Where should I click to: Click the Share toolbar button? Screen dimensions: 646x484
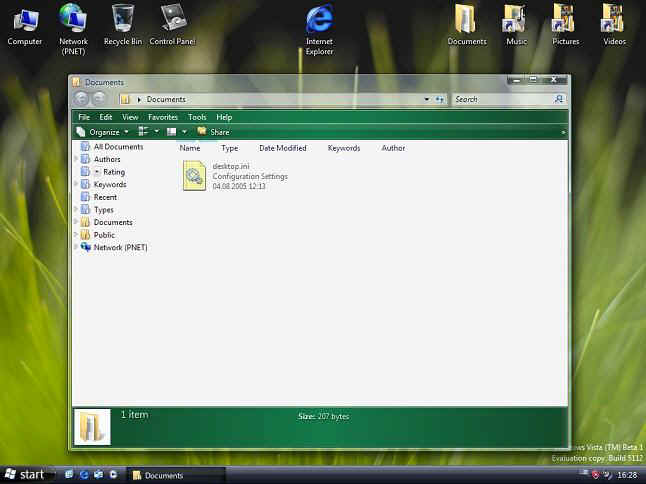(x=213, y=132)
